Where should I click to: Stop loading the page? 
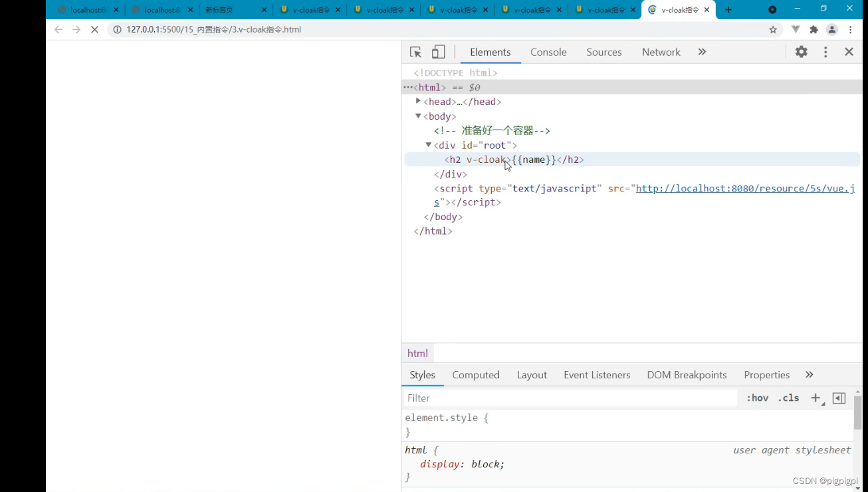pos(94,29)
